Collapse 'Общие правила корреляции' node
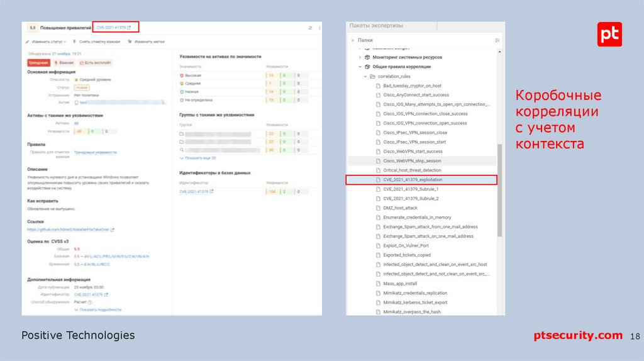Screen dimensions: 644x361 coord(360,67)
